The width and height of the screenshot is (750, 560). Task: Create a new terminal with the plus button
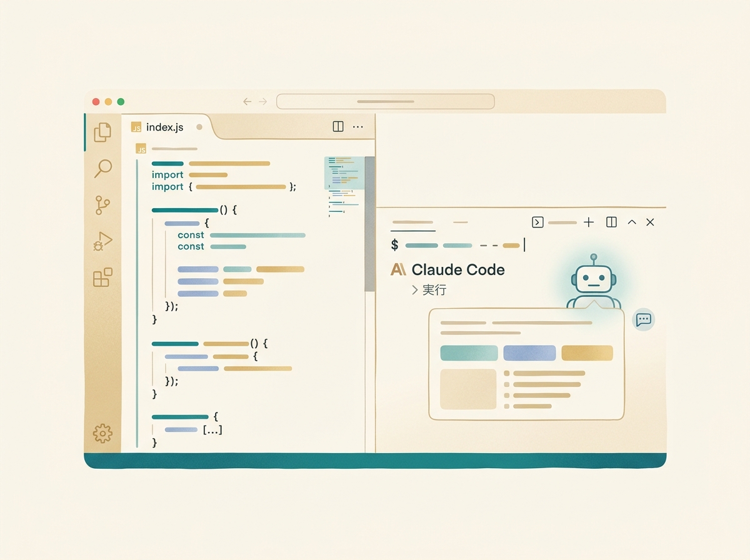click(x=588, y=222)
